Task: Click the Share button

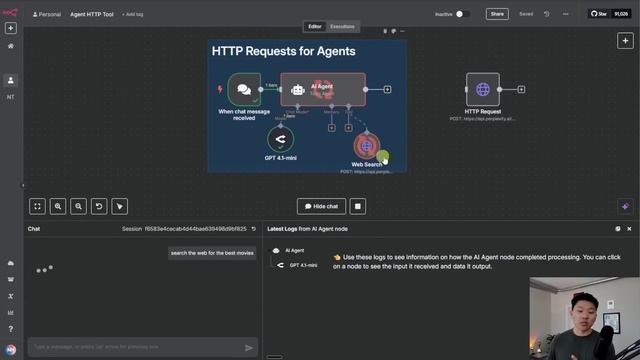Action: coord(497,14)
